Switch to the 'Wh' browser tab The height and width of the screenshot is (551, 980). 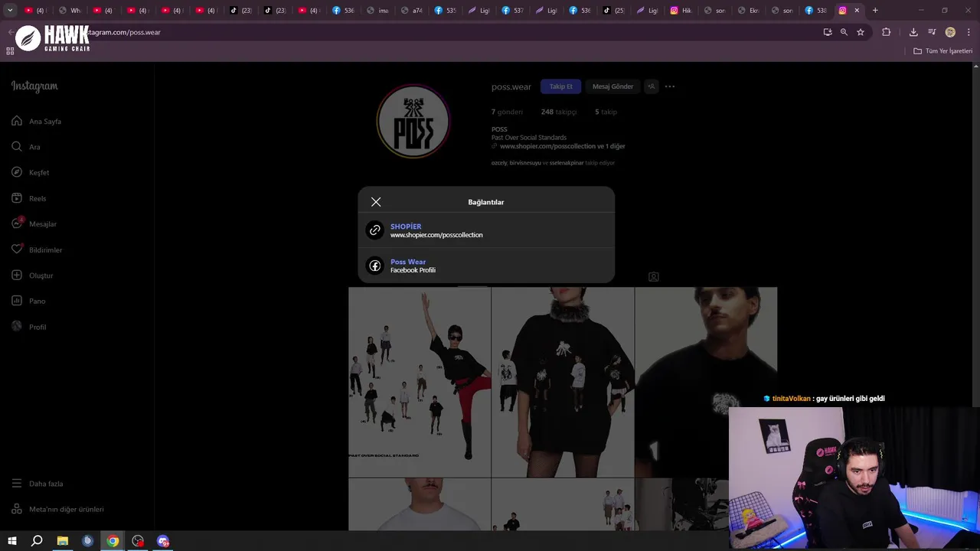click(x=70, y=10)
